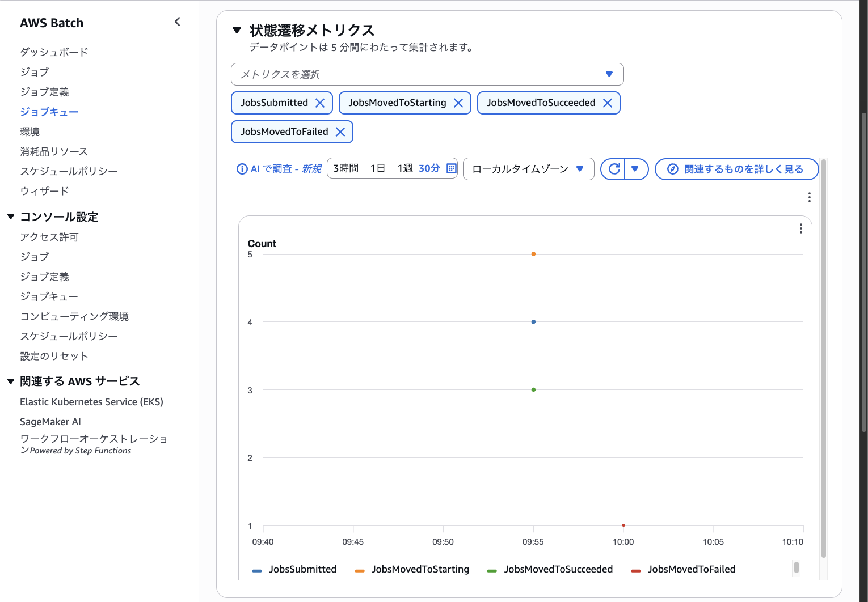The width and height of the screenshot is (868, 602).
Task: Open the Count chart three-dot menu
Action: [800, 228]
